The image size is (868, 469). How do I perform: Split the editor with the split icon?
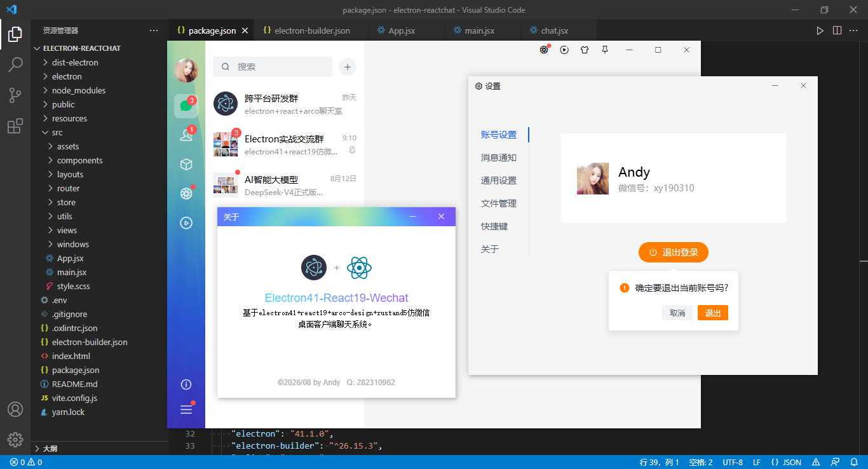(x=837, y=31)
